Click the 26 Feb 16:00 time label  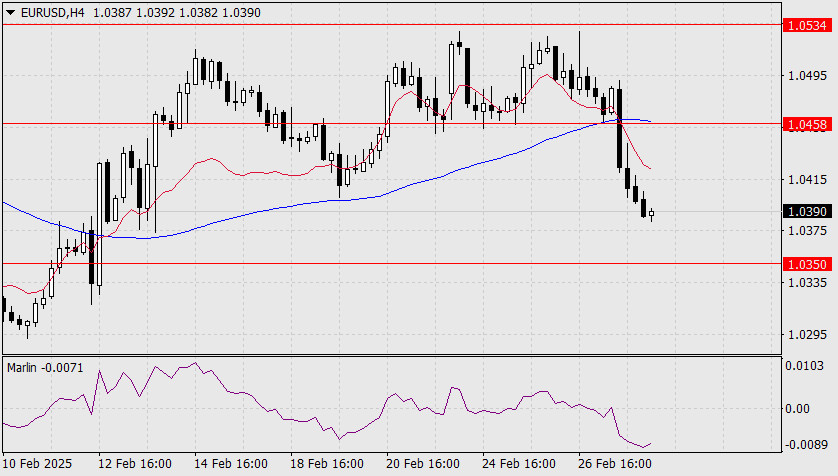point(615,463)
